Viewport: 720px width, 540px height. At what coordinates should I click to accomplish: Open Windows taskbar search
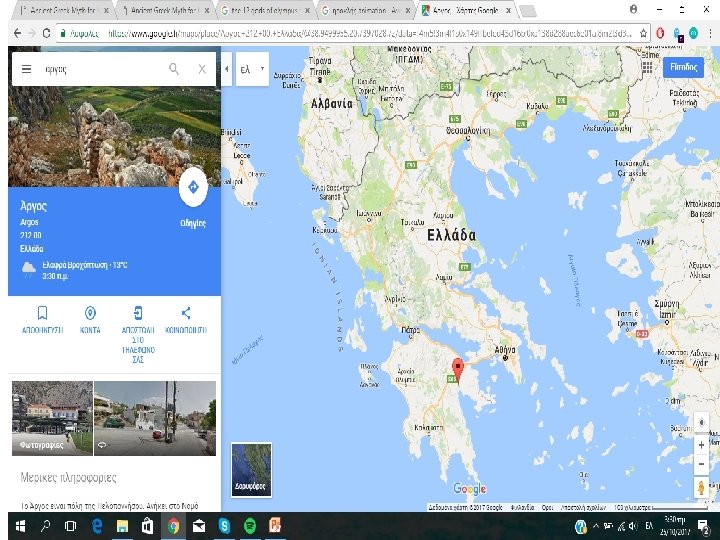click(45, 526)
